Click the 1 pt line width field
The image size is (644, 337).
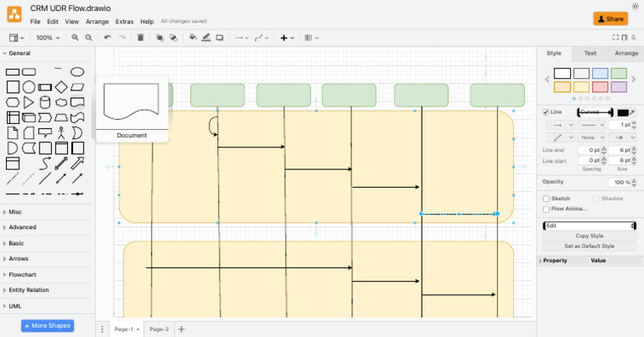coord(620,125)
